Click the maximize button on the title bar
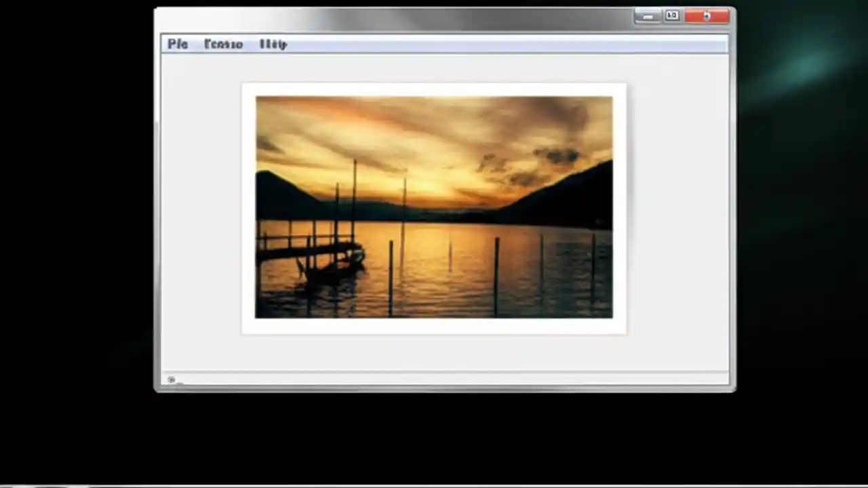 click(x=672, y=16)
